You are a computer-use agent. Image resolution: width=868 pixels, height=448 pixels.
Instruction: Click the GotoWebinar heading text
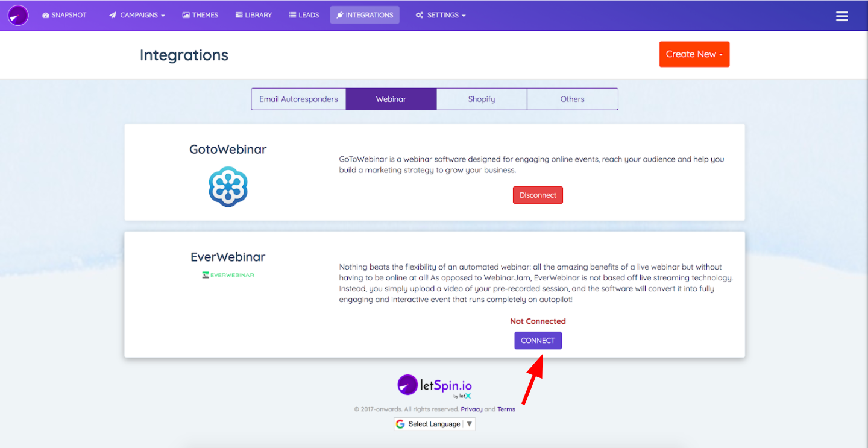pyautogui.click(x=228, y=149)
